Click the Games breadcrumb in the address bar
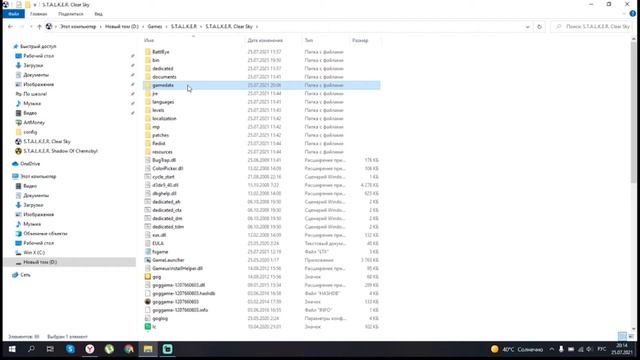 (155, 27)
